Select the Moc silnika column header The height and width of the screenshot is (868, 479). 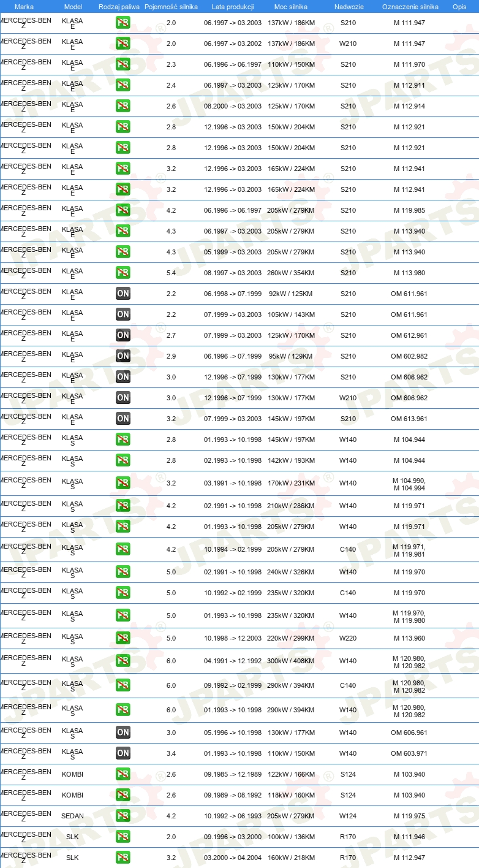click(291, 7)
